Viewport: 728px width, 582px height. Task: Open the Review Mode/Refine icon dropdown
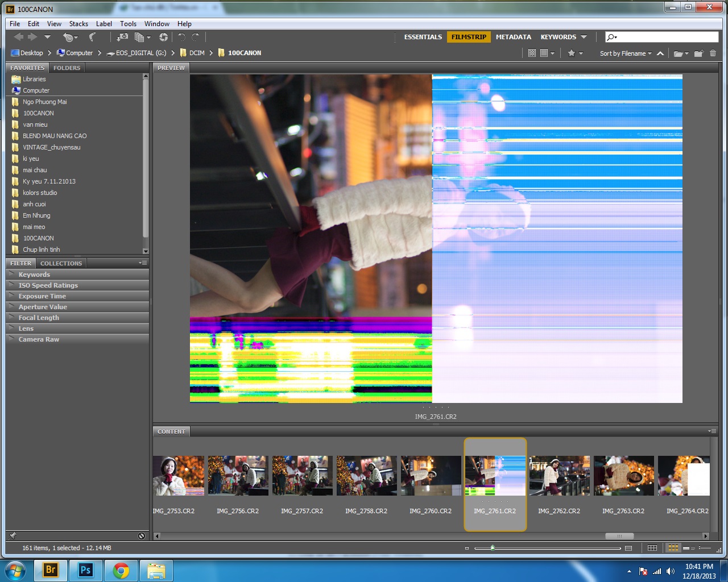point(143,37)
